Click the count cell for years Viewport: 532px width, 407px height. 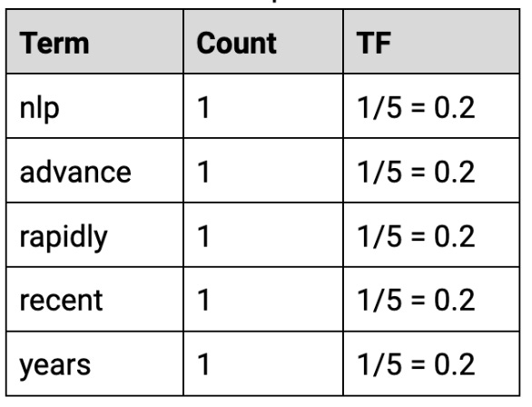pos(263,363)
